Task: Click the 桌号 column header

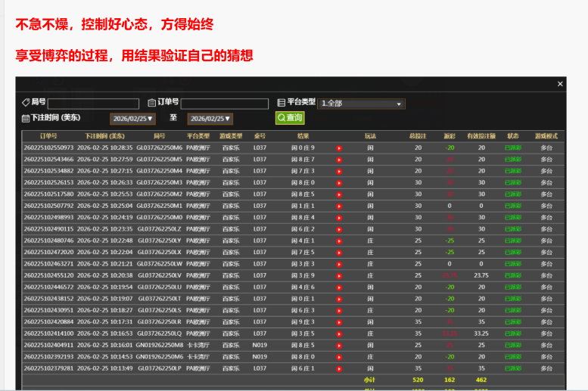Action: tap(260, 136)
